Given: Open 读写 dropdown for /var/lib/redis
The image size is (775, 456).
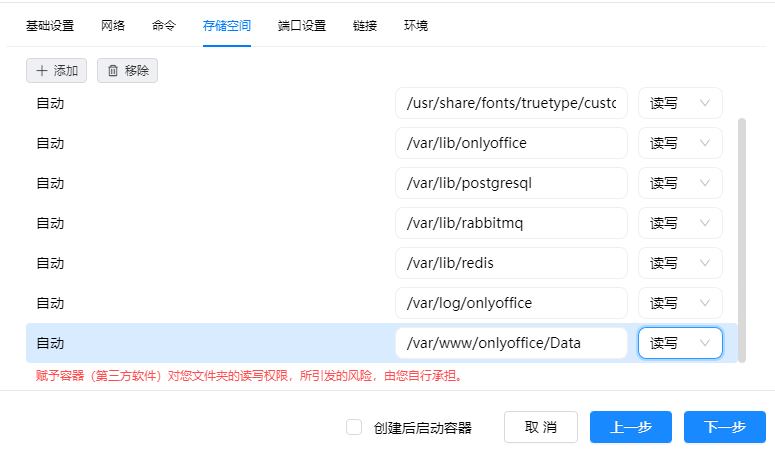Looking at the screenshot, I should pos(680,263).
